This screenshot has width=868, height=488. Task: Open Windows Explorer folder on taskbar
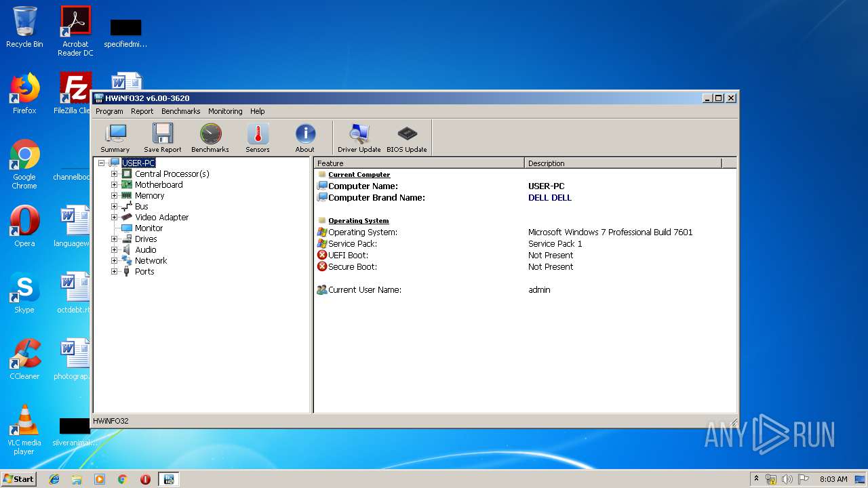(x=77, y=479)
